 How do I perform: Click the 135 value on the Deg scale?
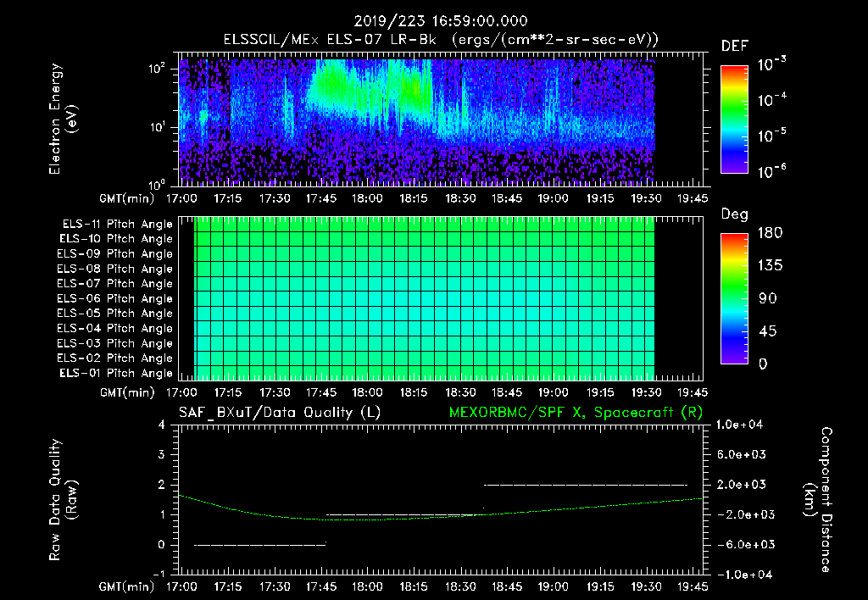[770, 266]
